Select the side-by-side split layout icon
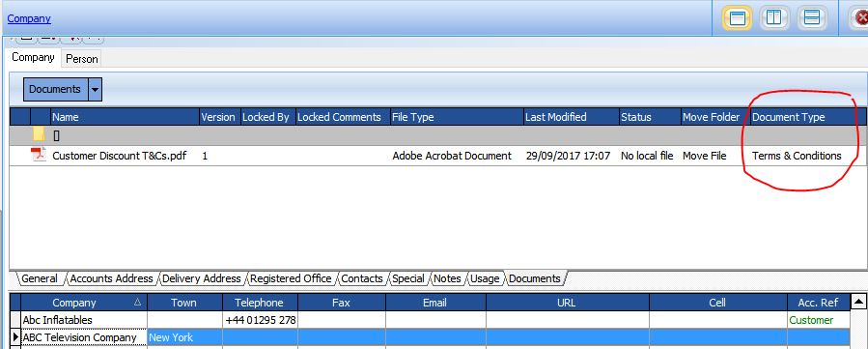The image size is (868, 349). (774, 18)
